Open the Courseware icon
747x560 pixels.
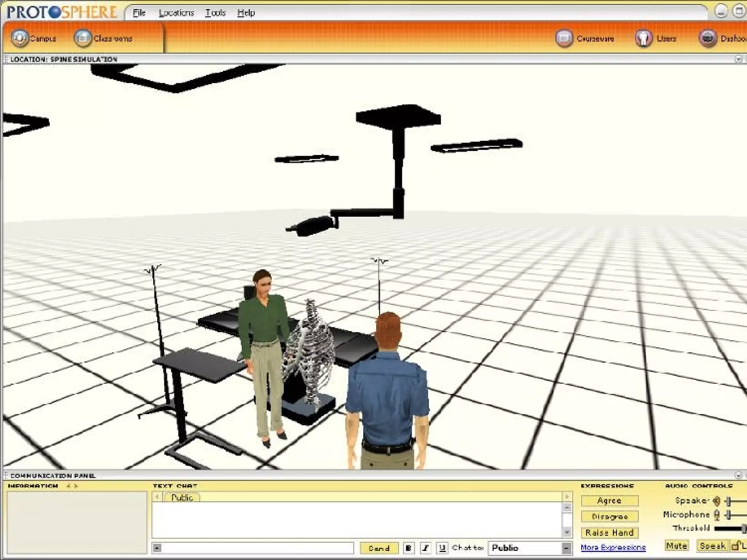[564, 38]
